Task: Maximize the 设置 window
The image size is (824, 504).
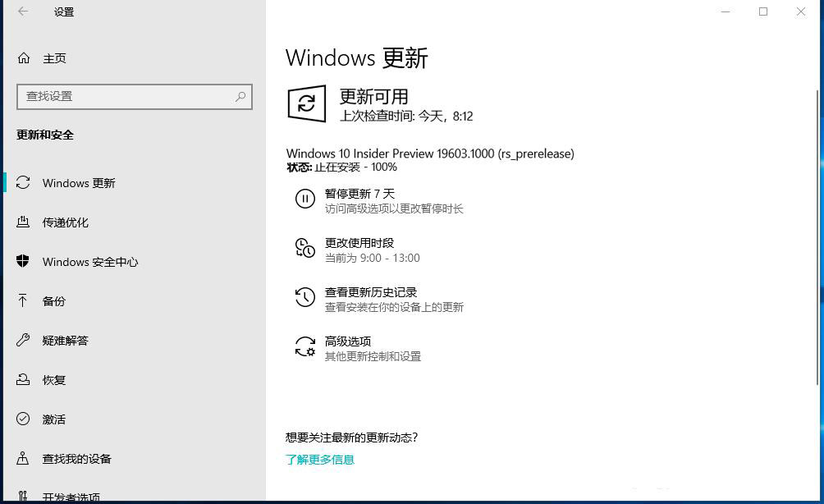Action: coord(763,11)
